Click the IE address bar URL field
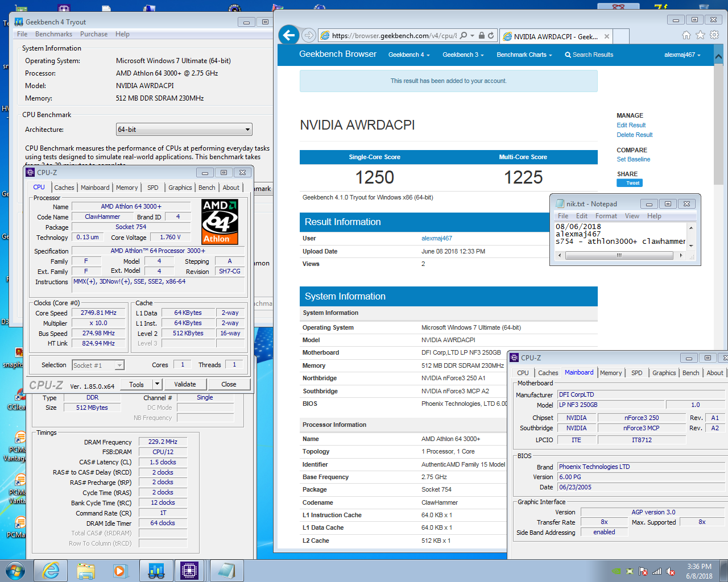This screenshot has height=582, width=728. (x=394, y=35)
